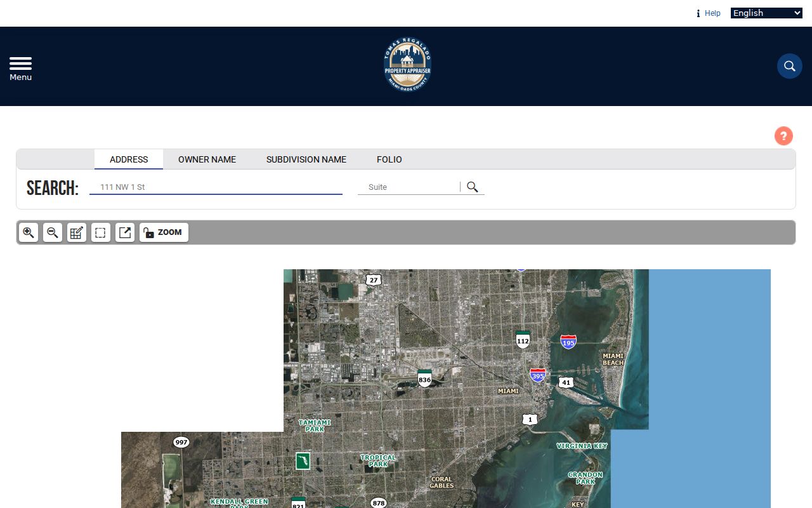Click the CORAL GABLES map label
812x508 pixels.
coord(442,483)
